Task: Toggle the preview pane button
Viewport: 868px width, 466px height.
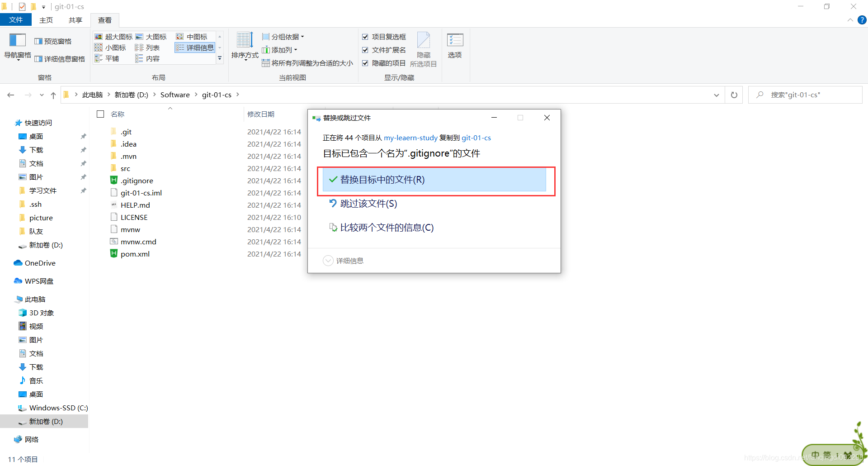Action: tap(53, 41)
